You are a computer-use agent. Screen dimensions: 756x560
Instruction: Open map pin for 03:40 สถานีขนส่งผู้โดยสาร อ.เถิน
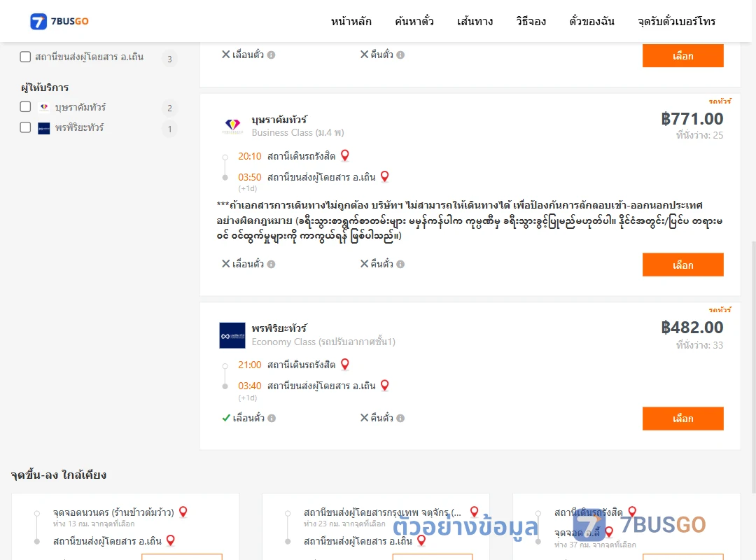[385, 385]
